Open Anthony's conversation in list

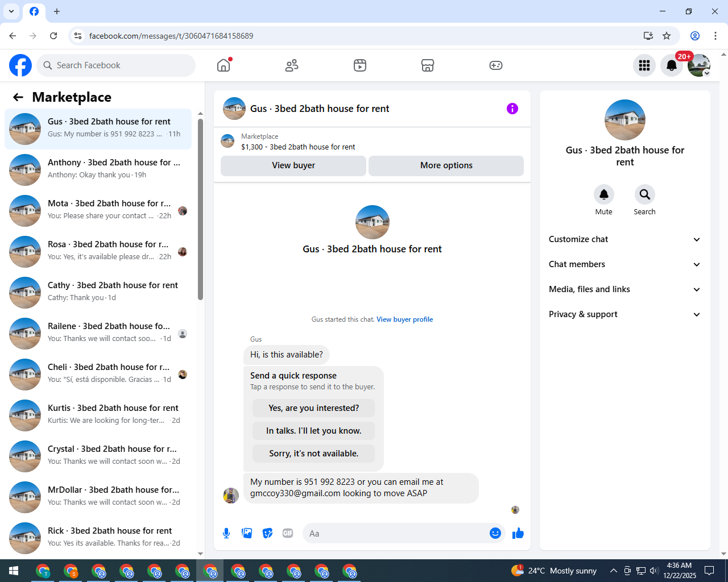(x=98, y=170)
